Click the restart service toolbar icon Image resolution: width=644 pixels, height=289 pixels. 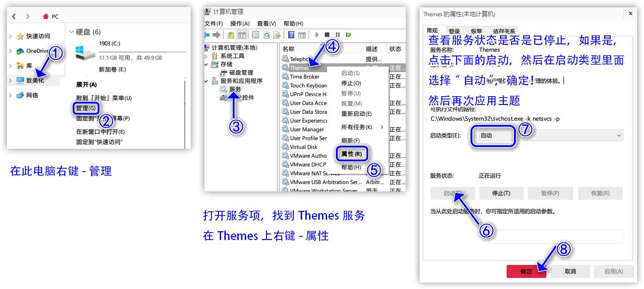tap(348, 35)
